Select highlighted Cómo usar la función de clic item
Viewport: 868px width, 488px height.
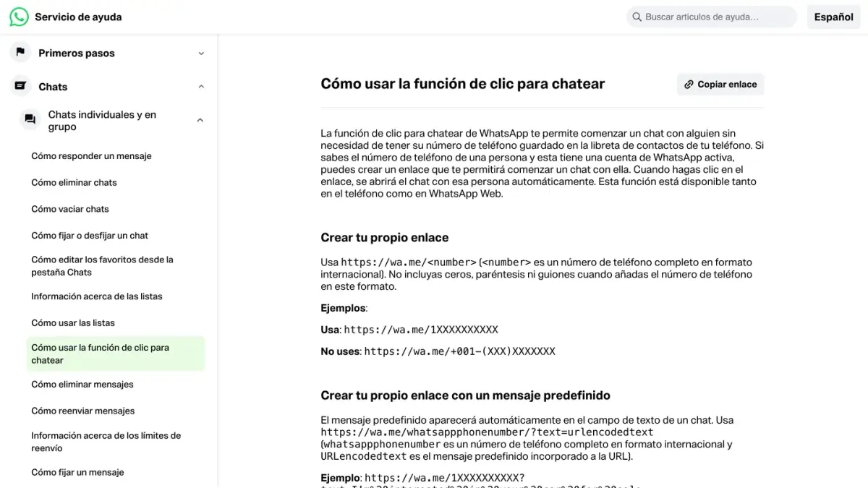point(116,354)
